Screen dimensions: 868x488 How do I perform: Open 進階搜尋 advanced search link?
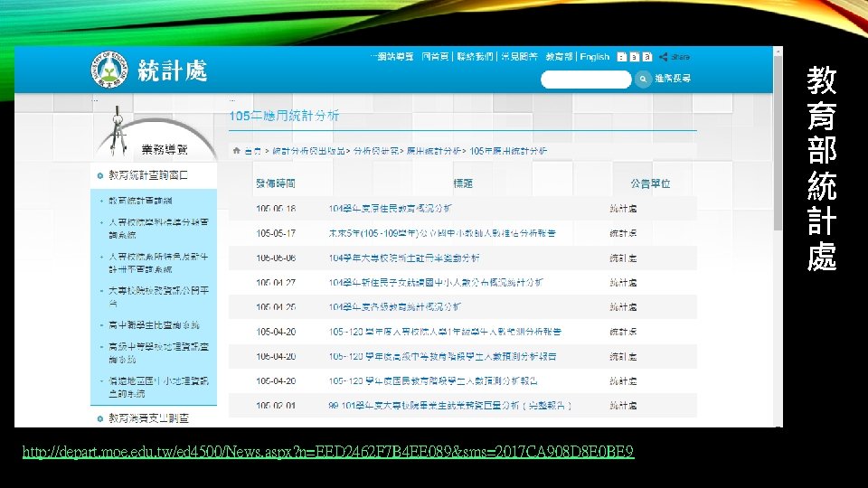coord(673,79)
